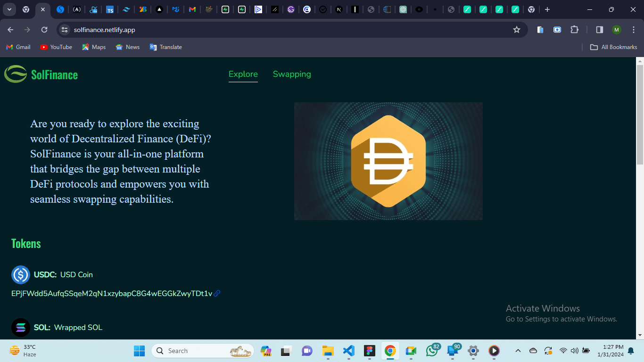Open Task View from taskbar
Screen dimensions: 644x362
coord(286,351)
